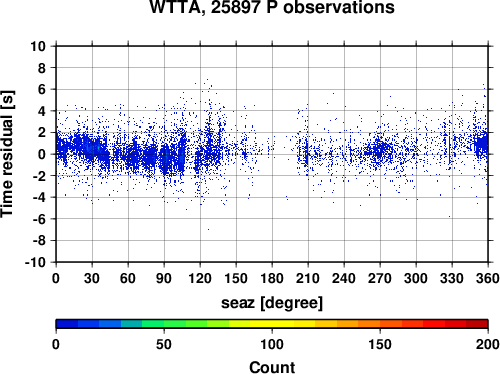The width and height of the screenshot is (500, 374).
Task: Click the dark red colorbar end at 200
Action: click(477, 324)
